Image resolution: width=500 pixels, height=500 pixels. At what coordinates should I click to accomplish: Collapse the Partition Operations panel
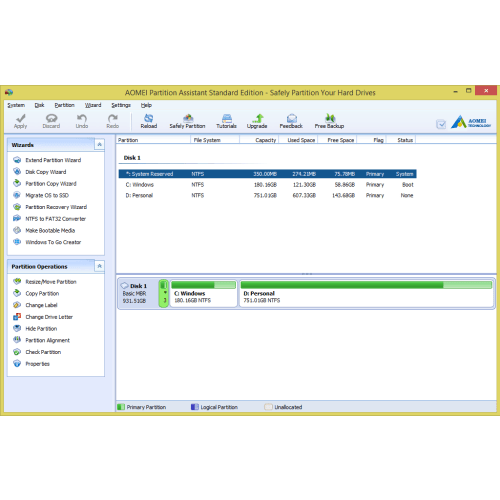(99, 266)
